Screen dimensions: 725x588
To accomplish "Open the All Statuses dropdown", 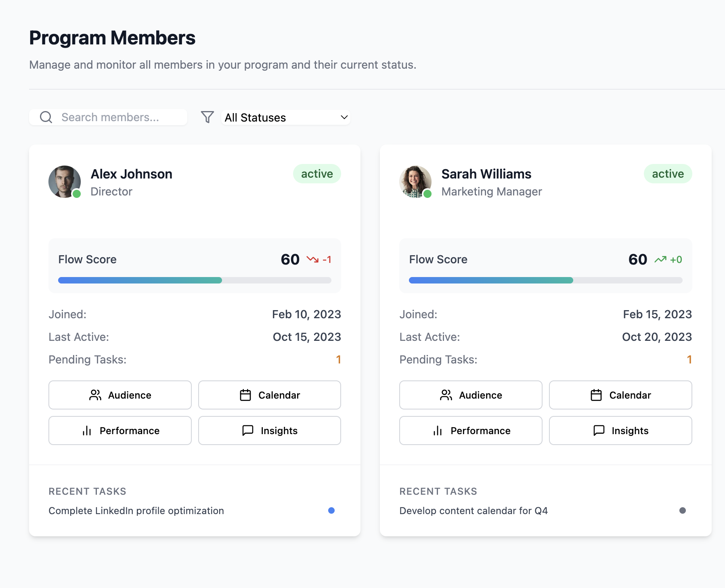I will pyautogui.click(x=285, y=117).
